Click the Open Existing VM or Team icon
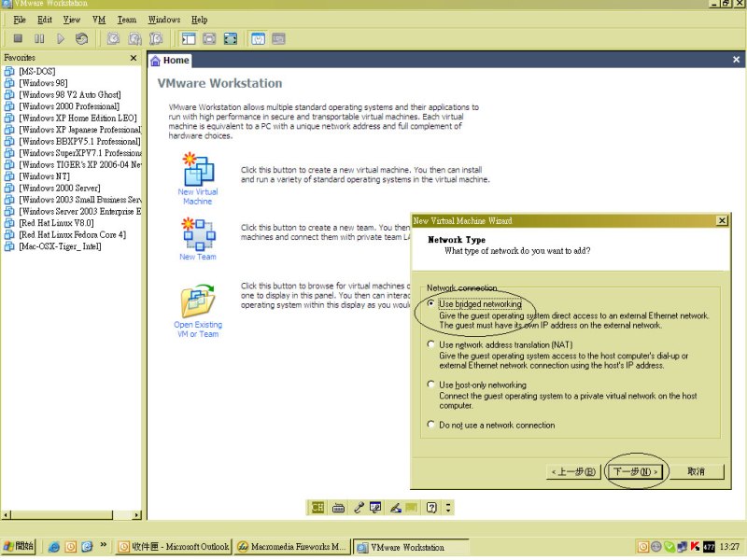 pyautogui.click(x=198, y=301)
